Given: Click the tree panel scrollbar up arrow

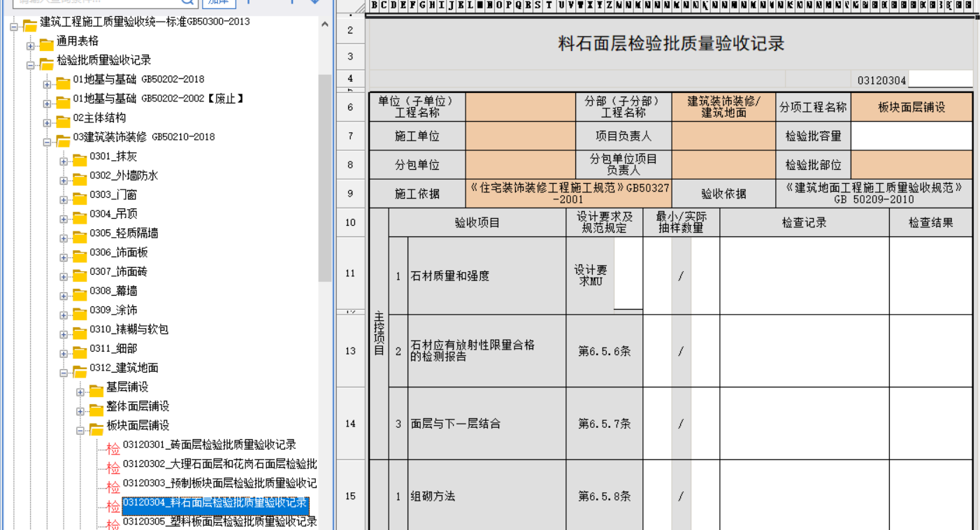Looking at the screenshot, I should coord(325,24).
